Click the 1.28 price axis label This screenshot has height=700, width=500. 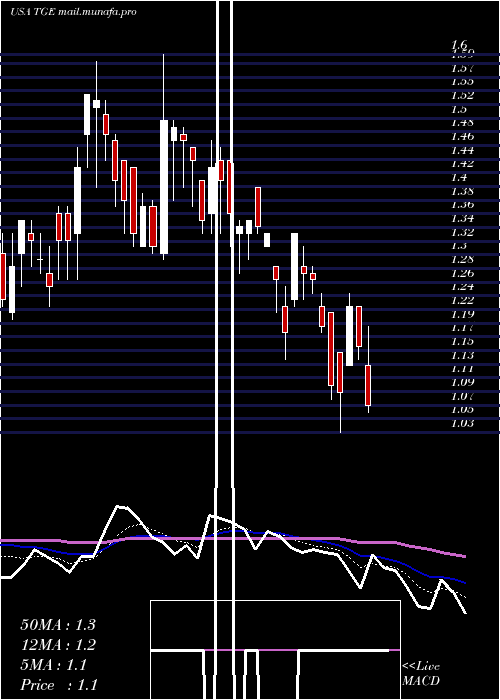pos(462,260)
